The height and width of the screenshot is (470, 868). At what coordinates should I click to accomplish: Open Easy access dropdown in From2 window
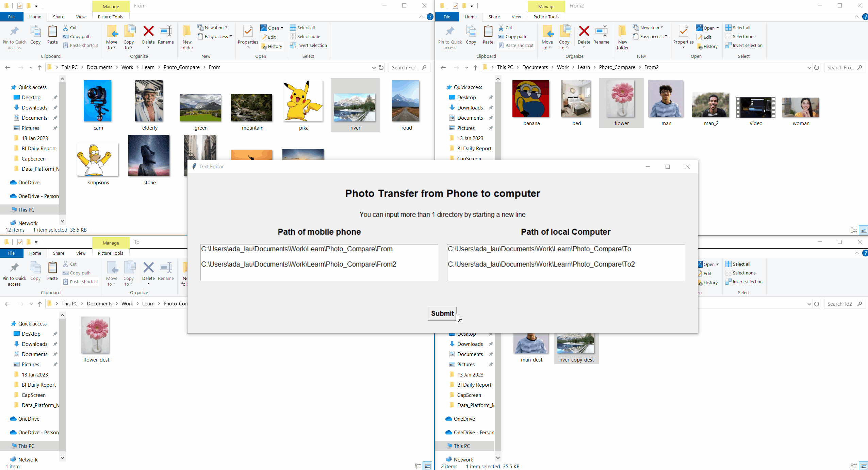666,36
